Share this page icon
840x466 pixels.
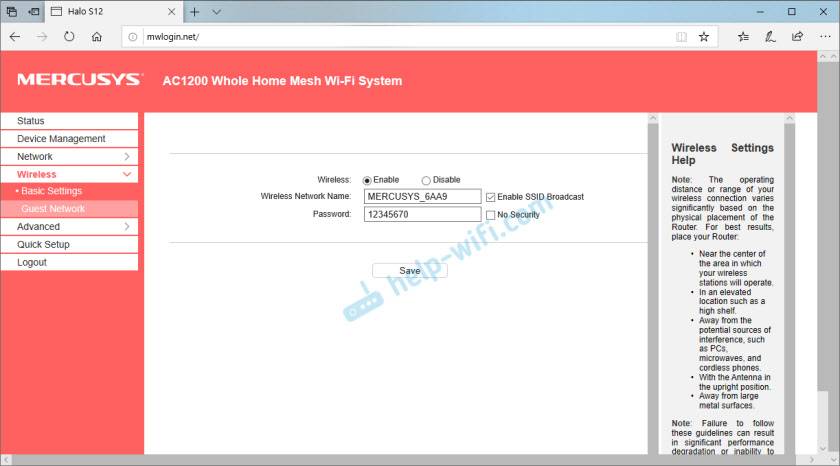coord(797,36)
